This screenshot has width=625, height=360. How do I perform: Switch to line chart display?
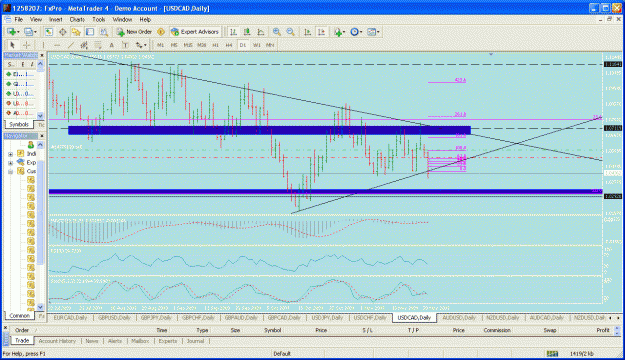261,32
